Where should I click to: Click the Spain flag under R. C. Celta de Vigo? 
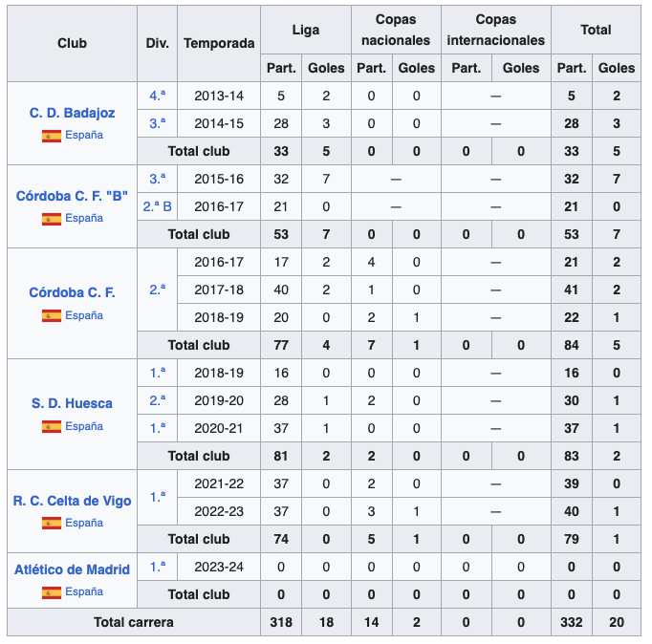pyautogui.click(x=52, y=523)
